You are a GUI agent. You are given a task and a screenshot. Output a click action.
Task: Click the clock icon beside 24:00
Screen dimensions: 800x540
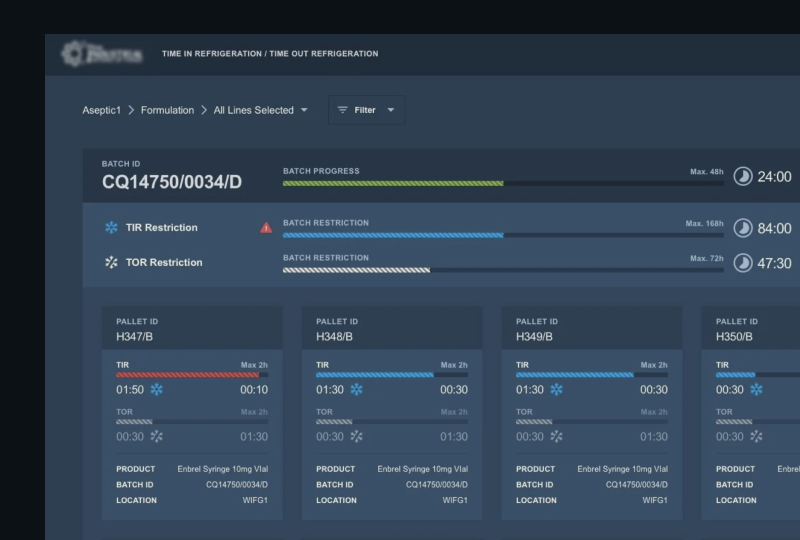pyautogui.click(x=743, y=177)
